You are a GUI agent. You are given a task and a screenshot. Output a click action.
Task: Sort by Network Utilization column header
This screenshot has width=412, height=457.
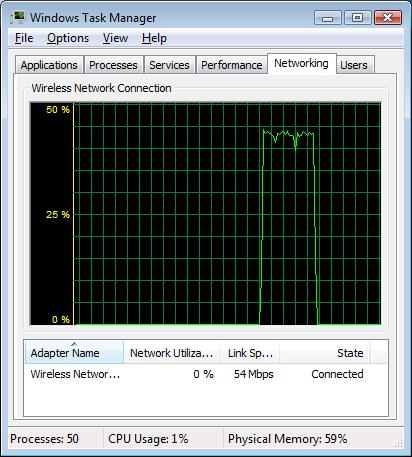[x=171, y=352]
